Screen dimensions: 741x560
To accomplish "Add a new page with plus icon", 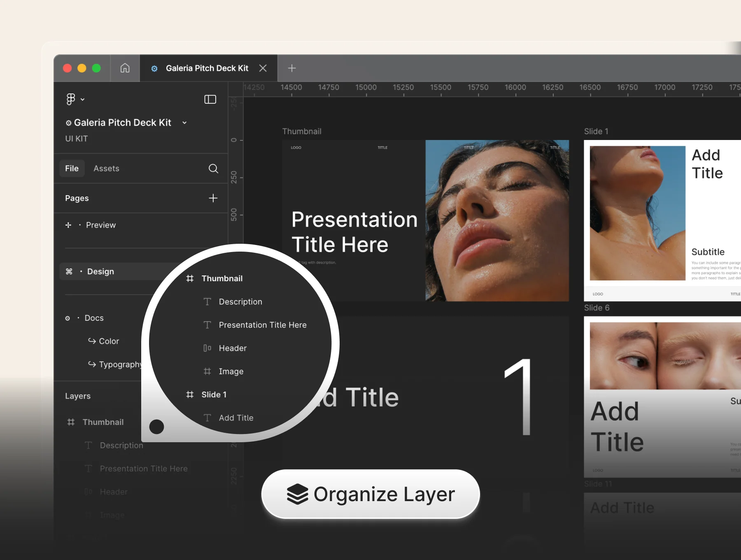I will click(213, 198).
